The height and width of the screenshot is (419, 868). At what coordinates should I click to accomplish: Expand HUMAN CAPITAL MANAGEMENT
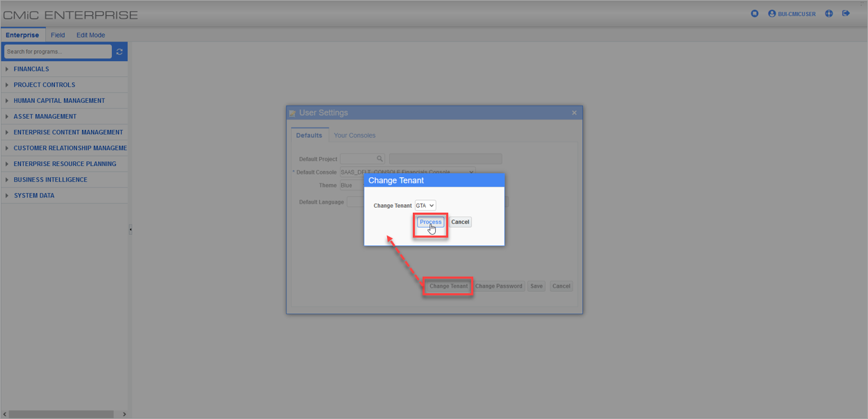click(x=7, y=101)
